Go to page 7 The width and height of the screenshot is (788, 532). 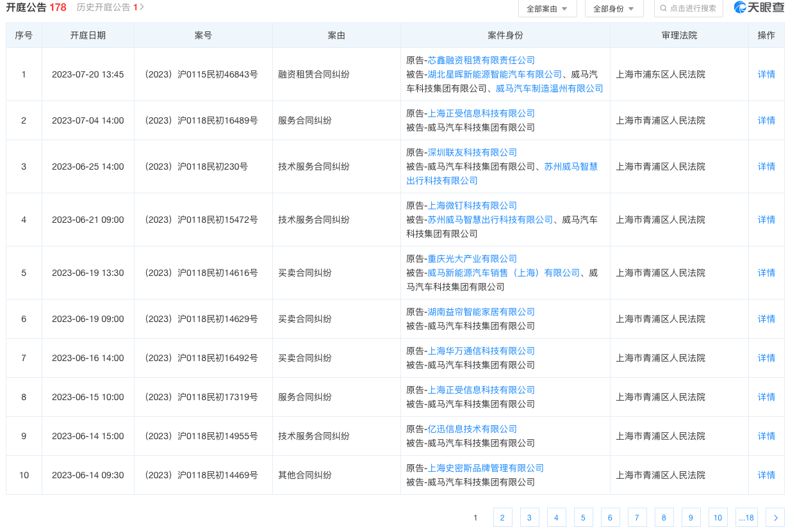[x=637, y=517]
